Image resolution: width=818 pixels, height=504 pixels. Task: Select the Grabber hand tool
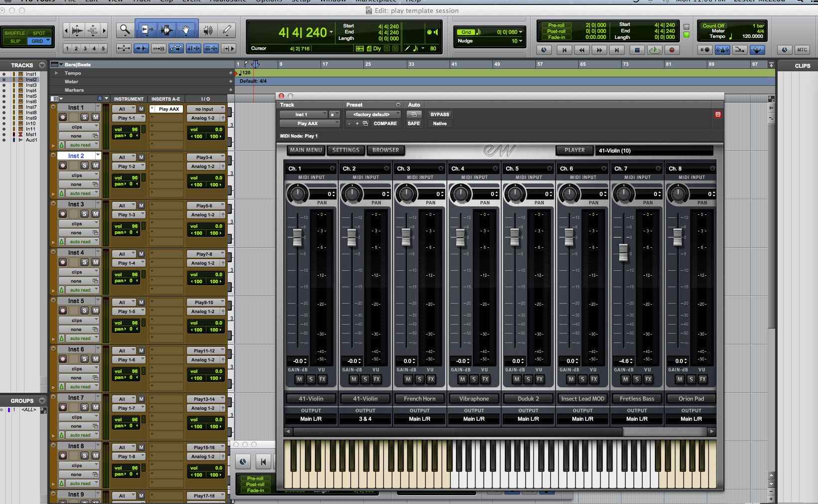pos(186,30)
